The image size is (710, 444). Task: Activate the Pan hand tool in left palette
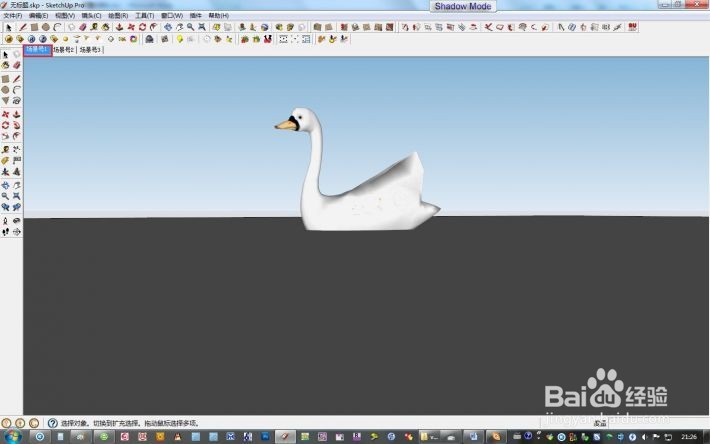[x=17, y=185]
